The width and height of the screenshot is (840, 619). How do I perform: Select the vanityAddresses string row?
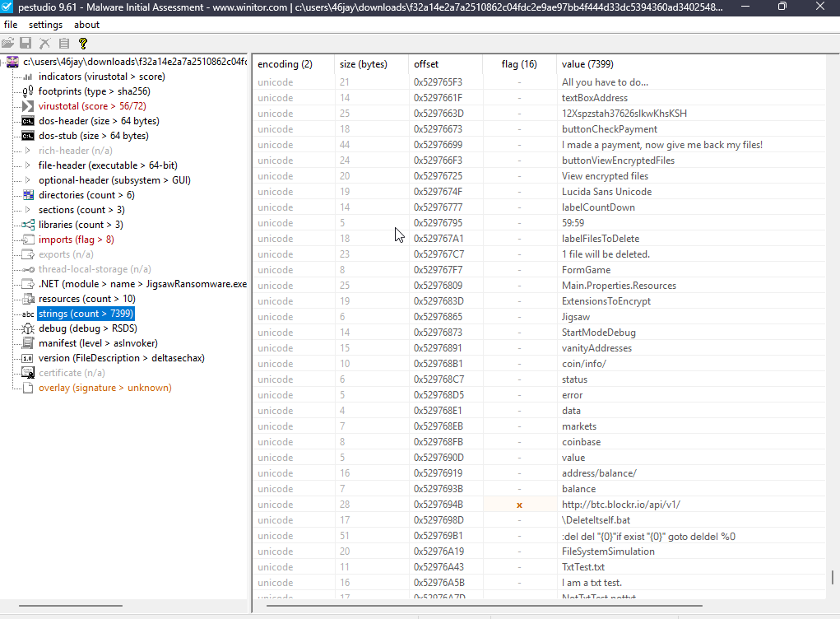(539, 348)
